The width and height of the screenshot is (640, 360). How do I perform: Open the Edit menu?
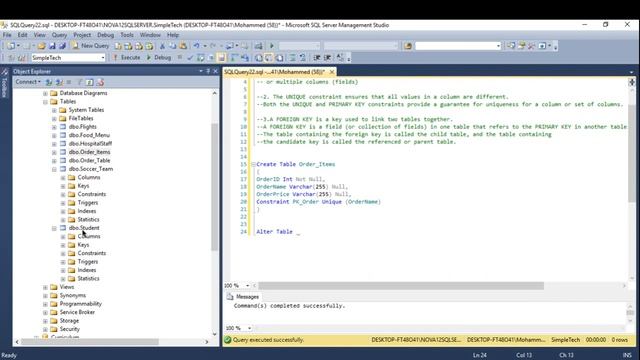[x=22, y=35]
